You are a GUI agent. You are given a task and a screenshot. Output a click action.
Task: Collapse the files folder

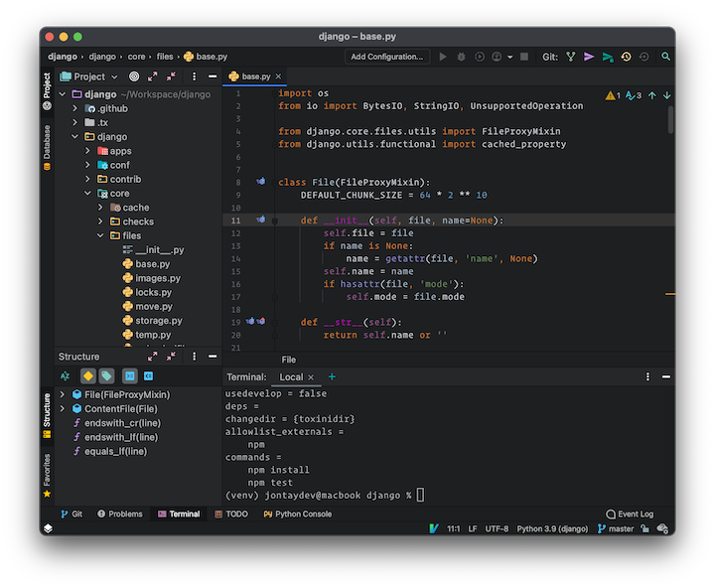(100, 235)
